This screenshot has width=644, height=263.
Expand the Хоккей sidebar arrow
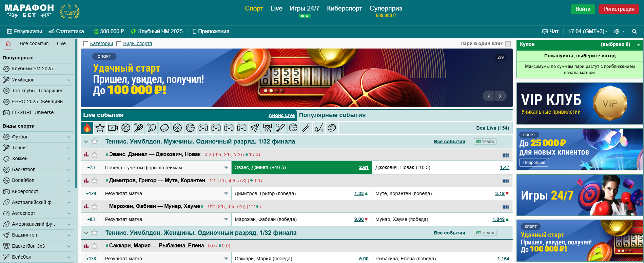click(x=69, y=158)
